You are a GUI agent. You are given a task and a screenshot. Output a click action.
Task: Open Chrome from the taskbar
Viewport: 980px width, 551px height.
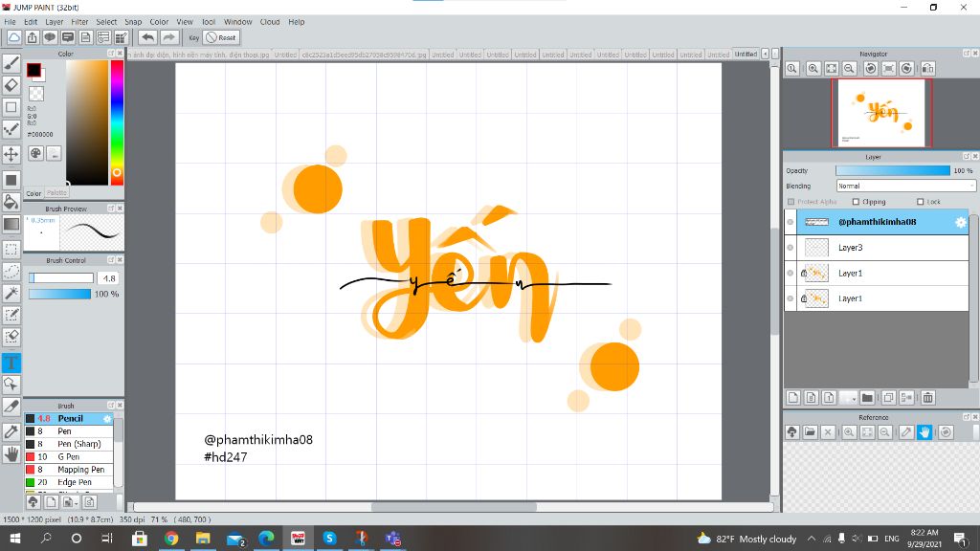(171, 539)
